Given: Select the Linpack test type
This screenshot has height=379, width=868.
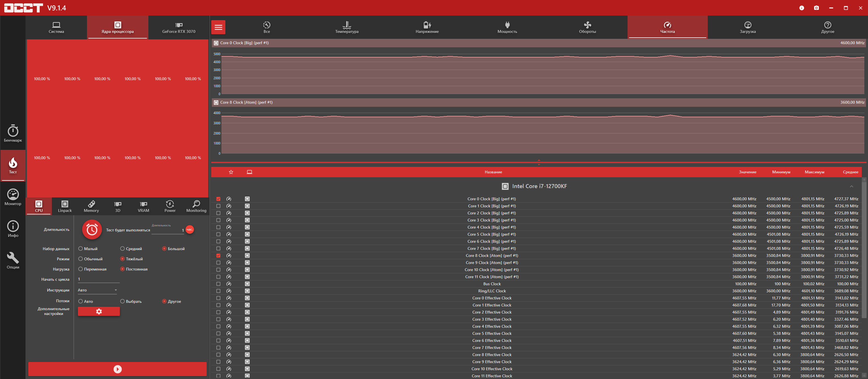Looking at the screenshot, I should tap(65, 206).
